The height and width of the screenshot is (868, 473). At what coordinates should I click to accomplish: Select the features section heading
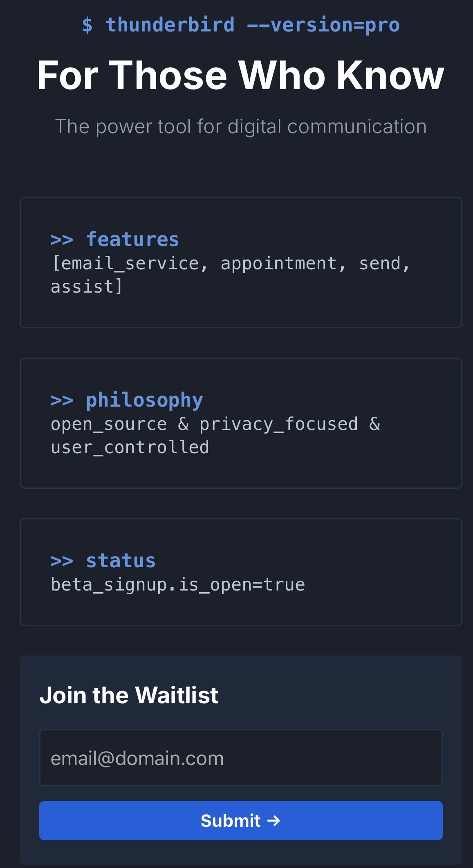coord(132,239)
